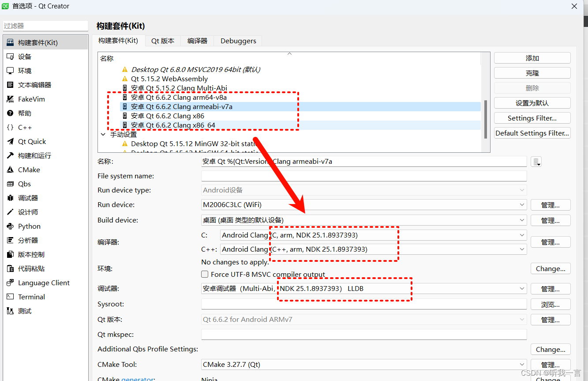Open the 环境 settings category
Screen dimensions: 588x381
point(45,71)
